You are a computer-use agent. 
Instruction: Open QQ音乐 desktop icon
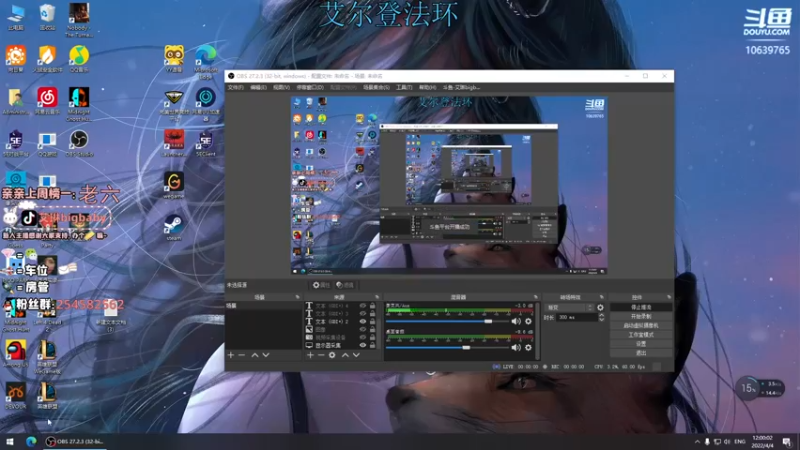(x=79, y=59)
